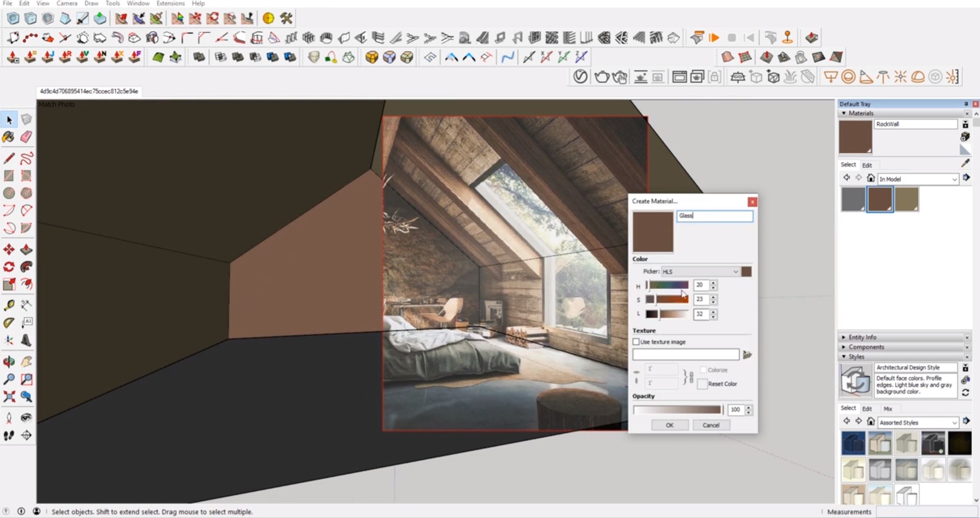
Task: Select the Scale tool
Action: [9, 284]
